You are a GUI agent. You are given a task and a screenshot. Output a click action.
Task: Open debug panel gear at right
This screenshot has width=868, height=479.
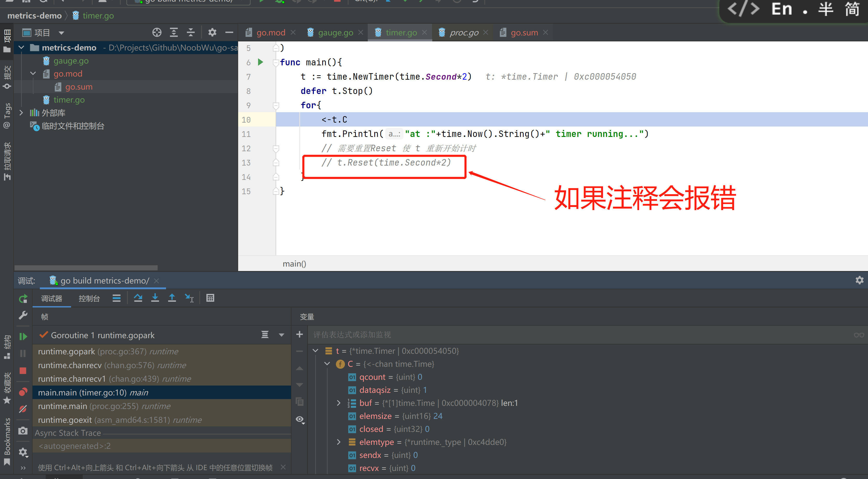pos(860,280)
